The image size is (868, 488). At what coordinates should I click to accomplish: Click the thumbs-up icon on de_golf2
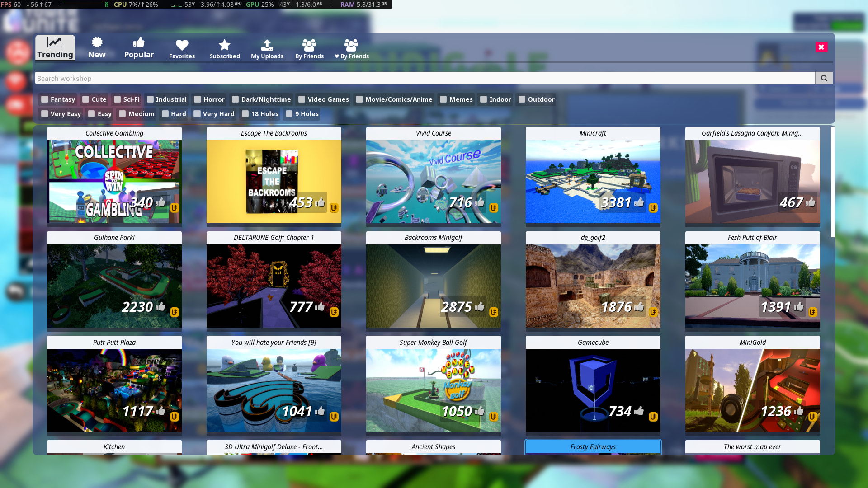coord(639,306)
